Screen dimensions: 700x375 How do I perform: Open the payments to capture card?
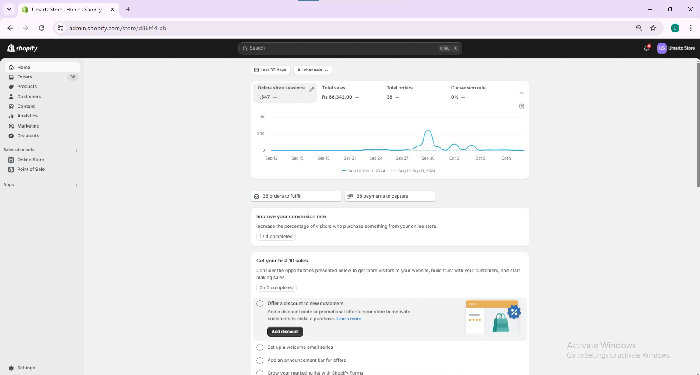(x=390, y=196)
